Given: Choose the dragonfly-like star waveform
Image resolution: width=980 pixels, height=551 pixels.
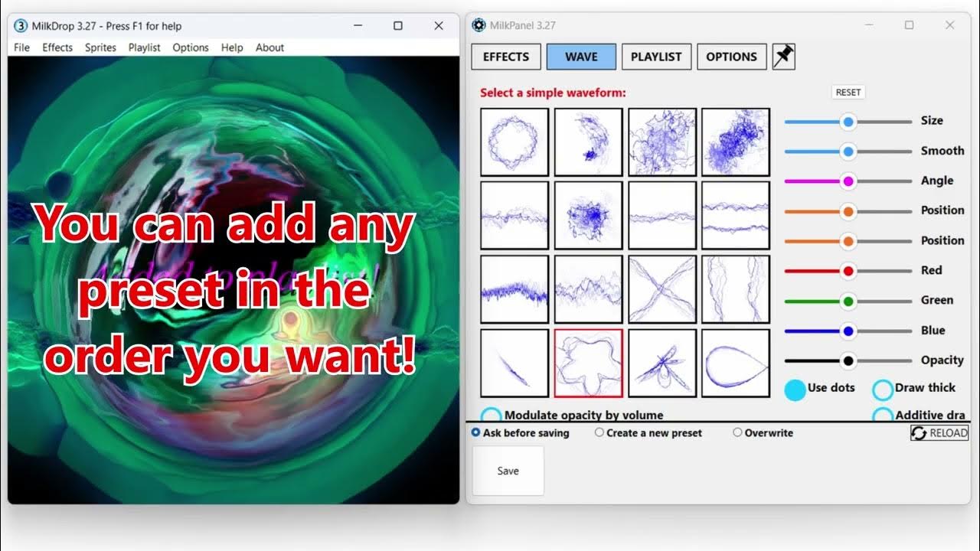Looking at the screenshot, I should pyautogui.click(x=662, y=364).
